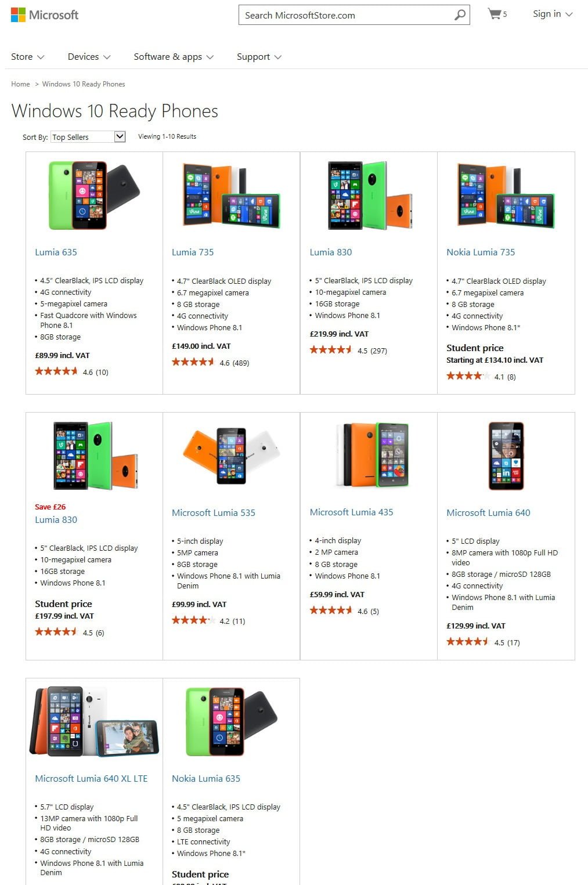This screenshot has height=885, width=588.
Task: Expand the Store menu
Action: pyautogui.click(x=28, y=57)
